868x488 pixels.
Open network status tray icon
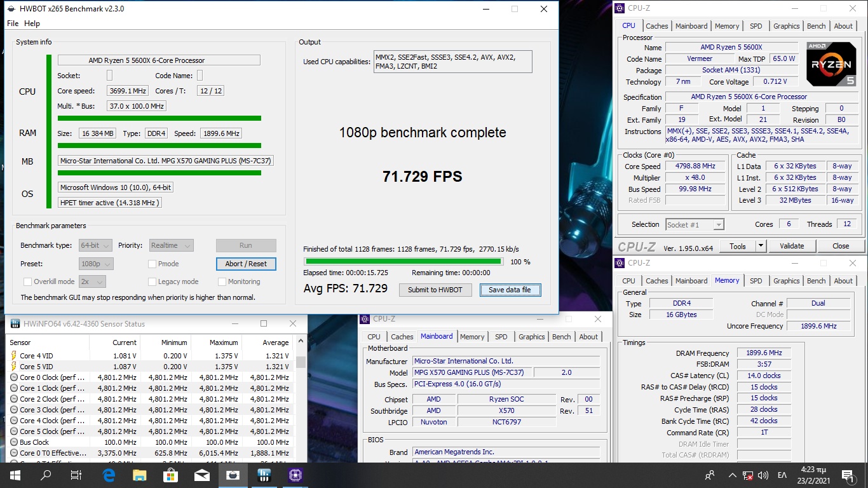(748, 475)
